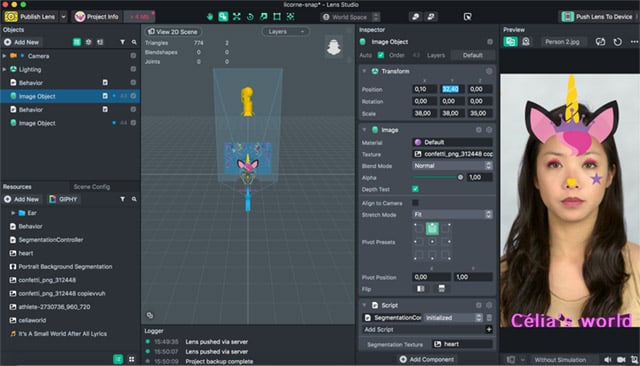Screen dimensions: 640x366
Task: Click the View 2D Scene button
Action: pyautogui.click(x=173, y=31)
